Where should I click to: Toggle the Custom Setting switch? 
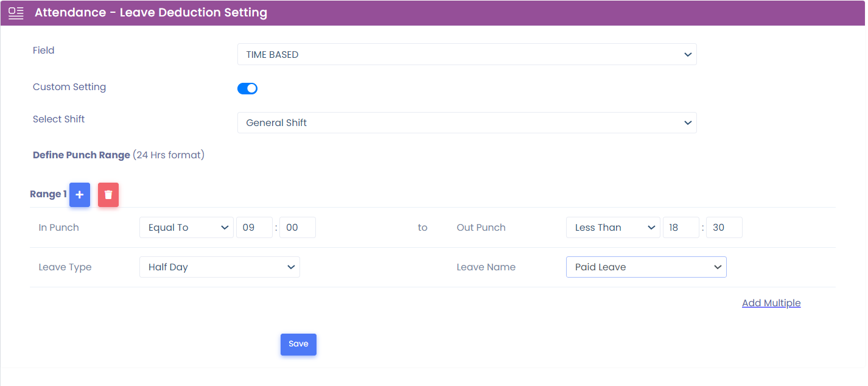[x=247, y=89]
